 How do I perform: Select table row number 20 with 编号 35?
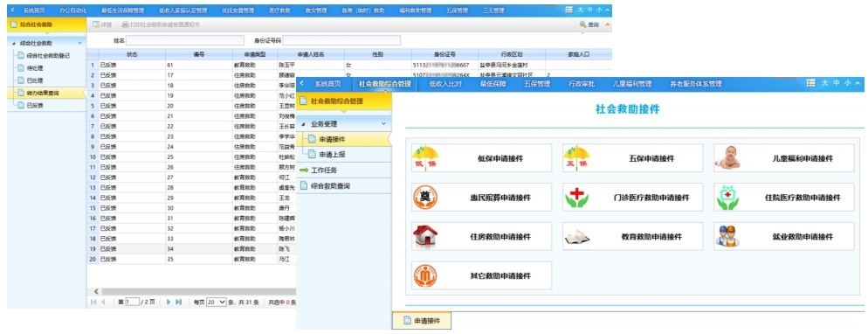click(x=191, y=259)
